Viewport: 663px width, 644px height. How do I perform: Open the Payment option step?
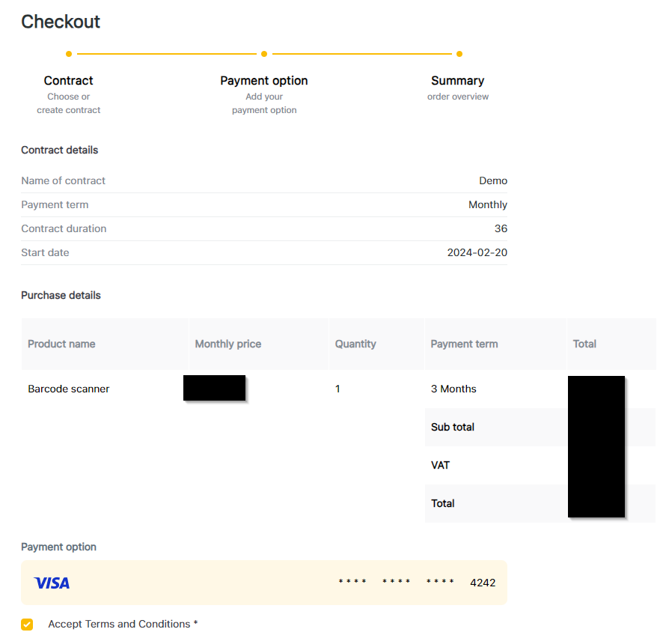(x=264, y=81)
